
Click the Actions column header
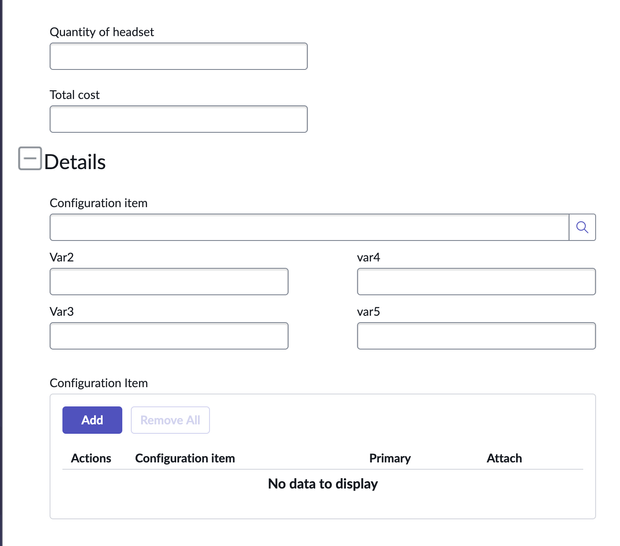91,458
